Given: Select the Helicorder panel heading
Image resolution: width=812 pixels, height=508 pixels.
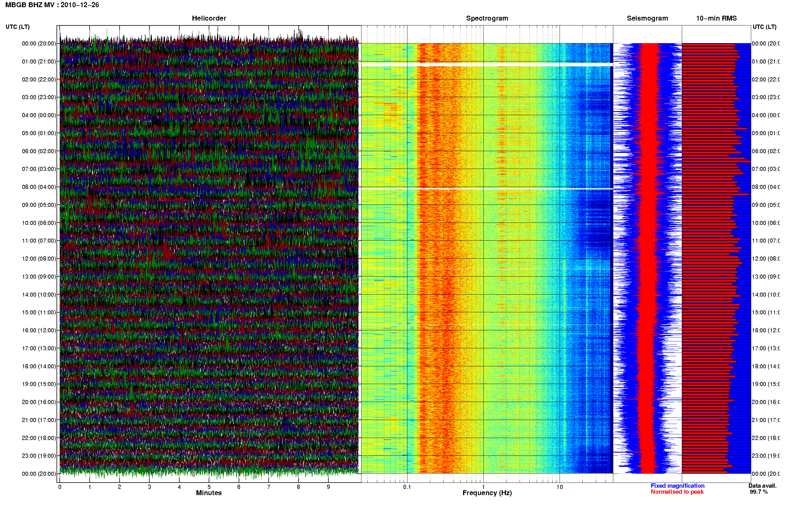Looking at the screenshot, I should click(209, 19).
